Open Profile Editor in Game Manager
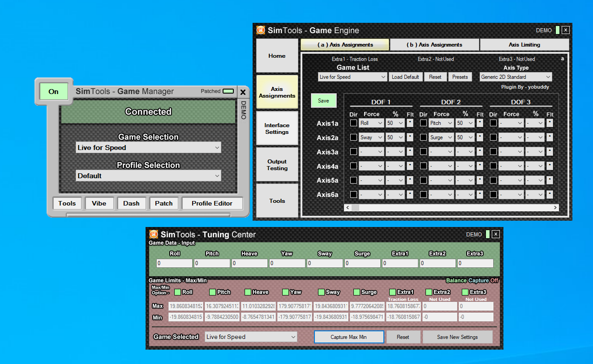The width and height of the screenshot is (593, 364). pyautogui.click(x=212, y=203)
